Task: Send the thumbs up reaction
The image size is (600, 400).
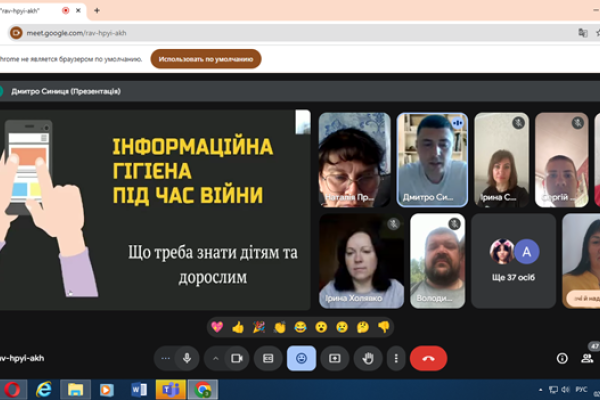Action: click(x=238, y=327)
